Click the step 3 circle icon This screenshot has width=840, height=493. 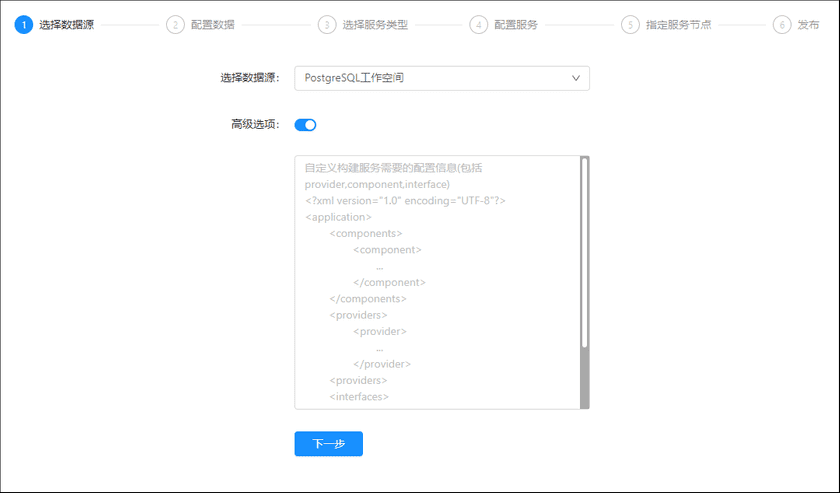tap(327, 25)
